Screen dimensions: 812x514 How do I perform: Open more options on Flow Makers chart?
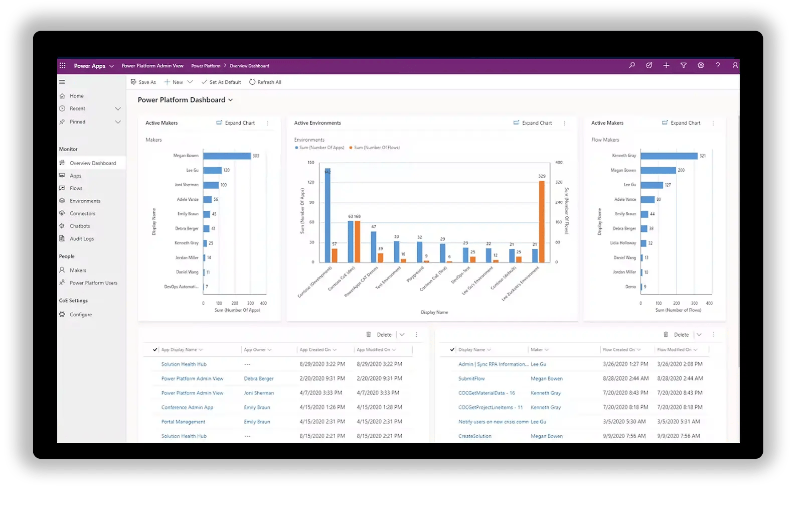pyautogui.click(x=713, y=123)
